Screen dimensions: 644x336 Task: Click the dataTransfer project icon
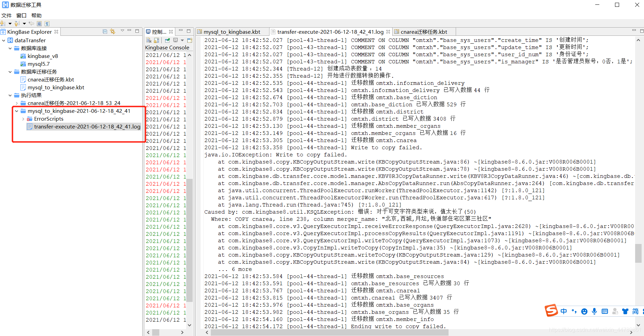click(x=10, y=40)
